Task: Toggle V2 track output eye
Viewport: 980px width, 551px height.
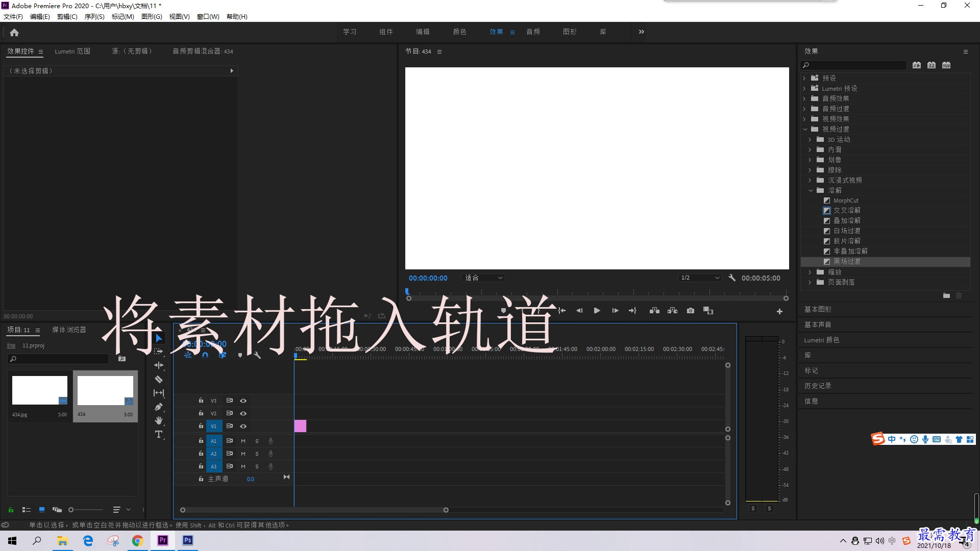Action: [x=243, y=414]
